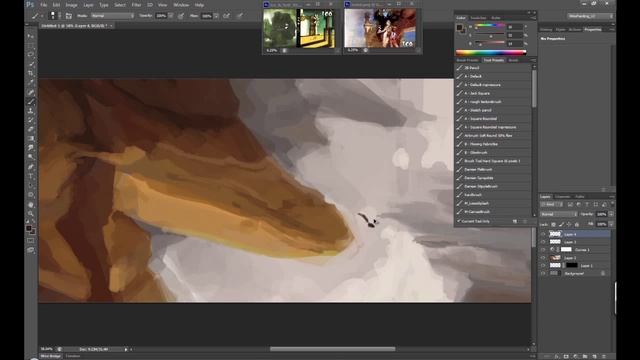Image resolution: width=640 pixels, height=360 pixels.
Task: Open the brush blending Mode dropdown
Action: pyautogui.click(x=112, y=16)
